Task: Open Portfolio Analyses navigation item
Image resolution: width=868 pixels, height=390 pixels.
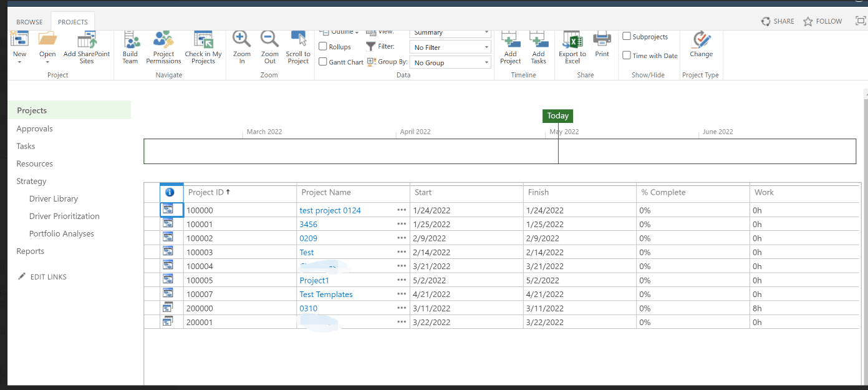Action: coord(62,233)
